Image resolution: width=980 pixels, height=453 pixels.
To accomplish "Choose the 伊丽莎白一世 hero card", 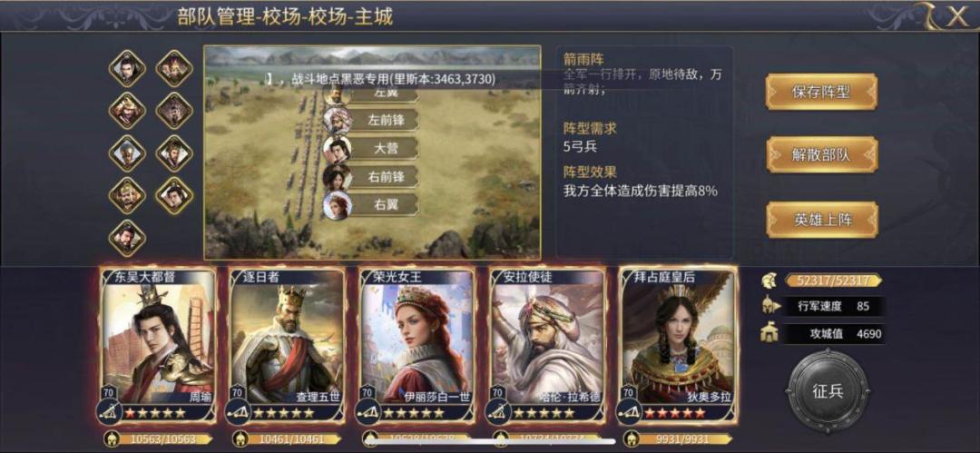I will tap(416, 345).
